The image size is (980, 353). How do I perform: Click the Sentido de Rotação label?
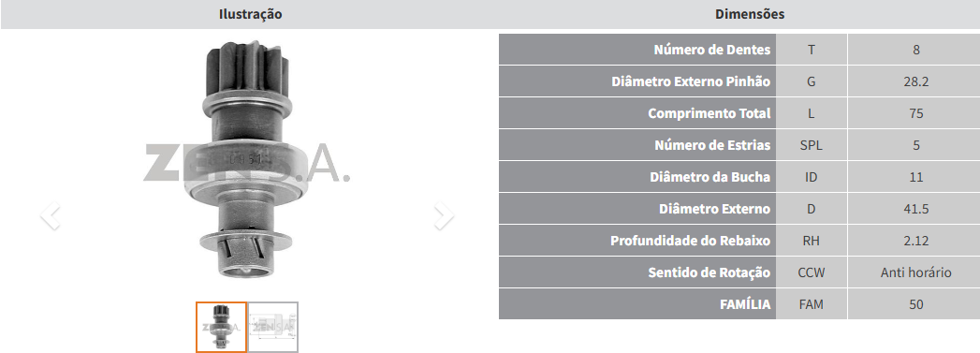click(x=709, y=272)
